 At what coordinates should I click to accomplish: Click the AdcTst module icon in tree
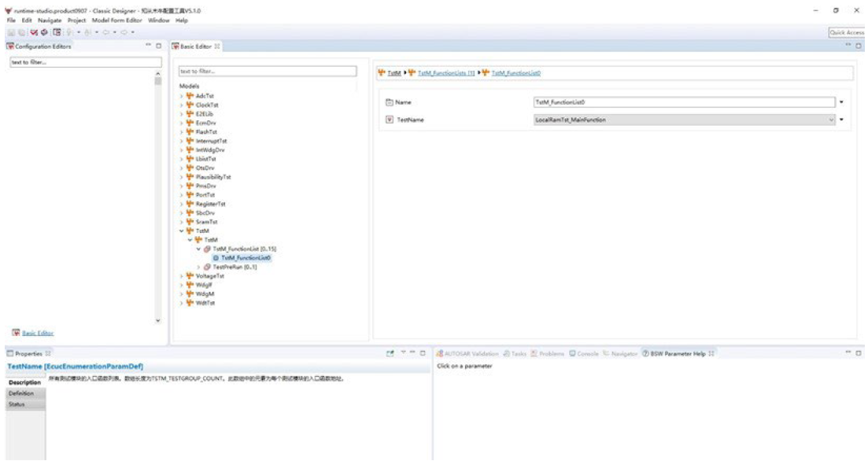point(190,95)
